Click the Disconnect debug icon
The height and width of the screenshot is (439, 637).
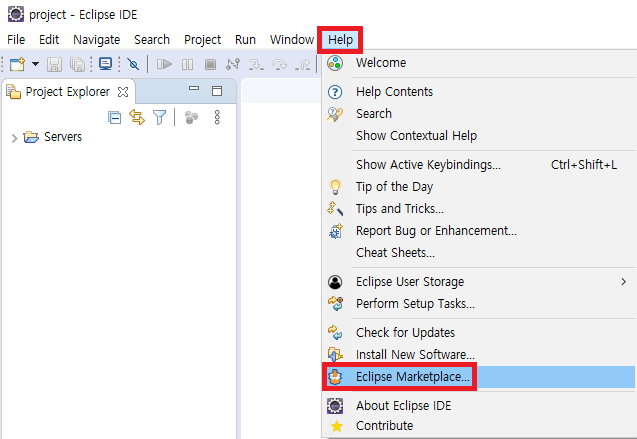coord(233,64)
